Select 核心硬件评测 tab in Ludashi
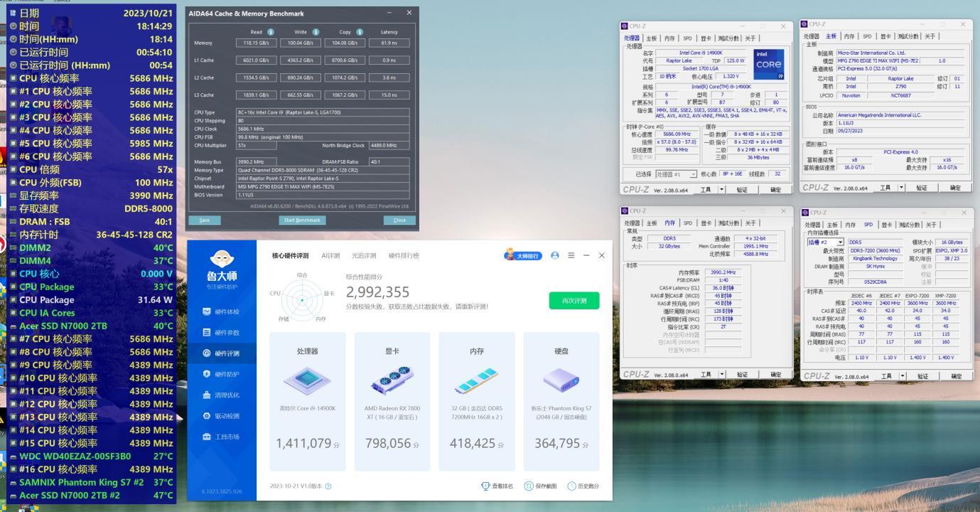The image size is (980, 512). (291, 255)
